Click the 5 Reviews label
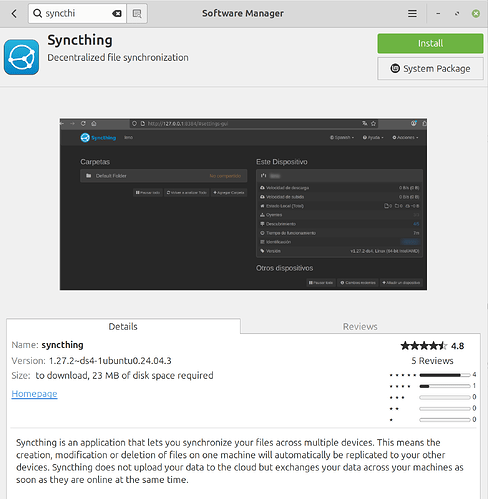The image size is (488, 499). coord(432,361)
